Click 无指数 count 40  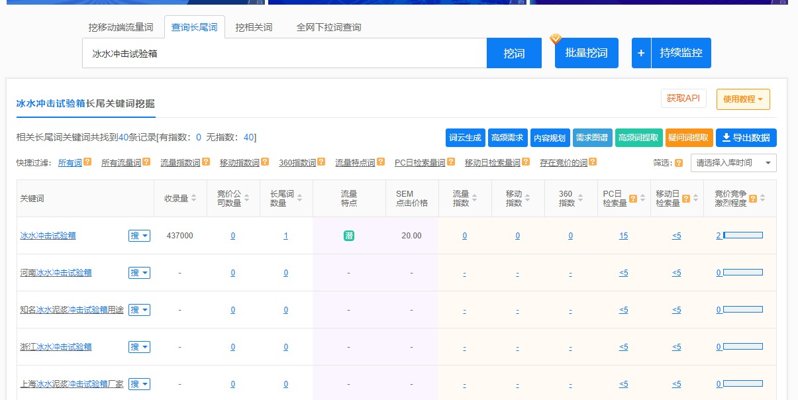[x=248, y=137]
